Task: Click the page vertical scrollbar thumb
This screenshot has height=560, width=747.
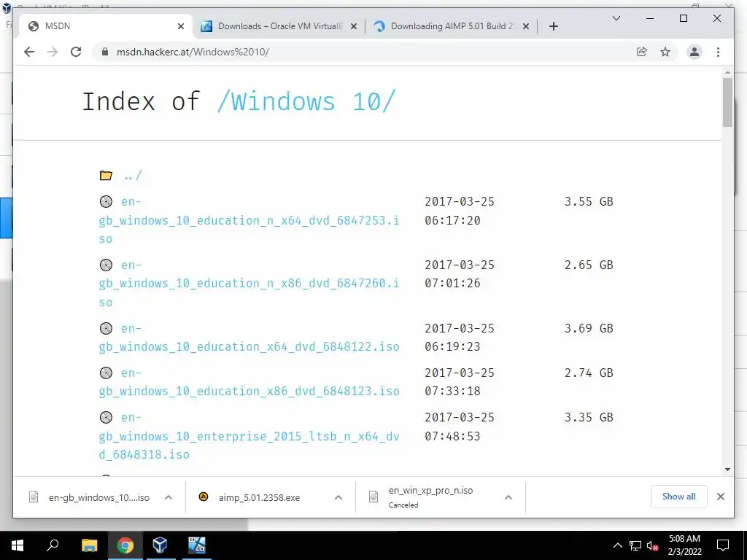Action: (727, 102)
